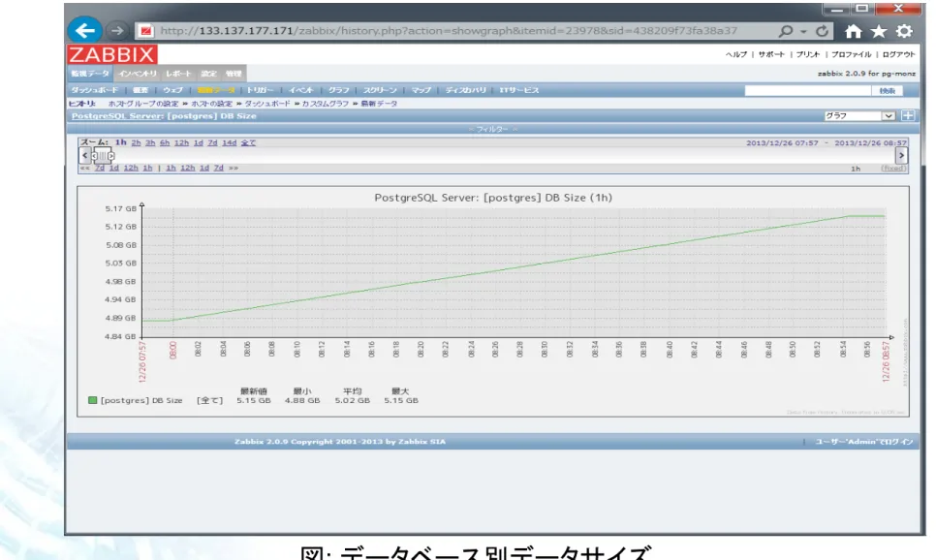Click the browser forward arrow button

click(x=117, y=30)
